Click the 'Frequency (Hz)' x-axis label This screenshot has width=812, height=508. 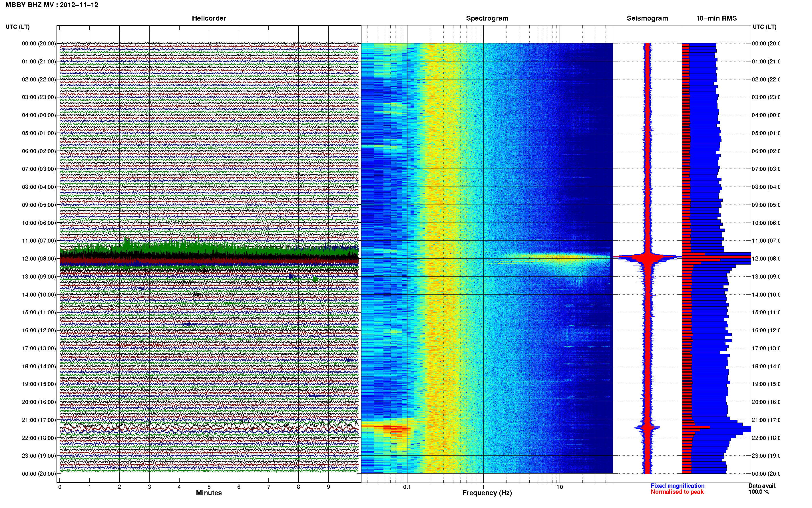pos(487,493)
